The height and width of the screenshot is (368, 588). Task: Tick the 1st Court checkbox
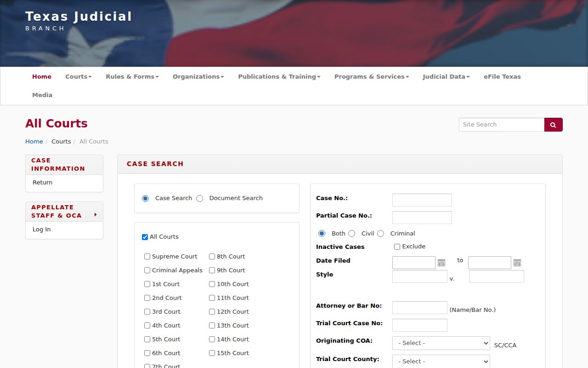pos(147,284)
